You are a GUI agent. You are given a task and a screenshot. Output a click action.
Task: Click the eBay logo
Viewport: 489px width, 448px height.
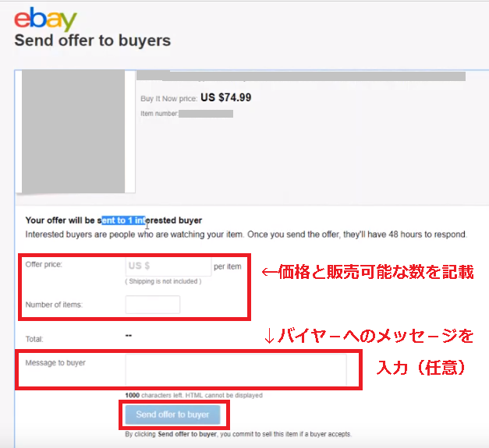[45, 19]
